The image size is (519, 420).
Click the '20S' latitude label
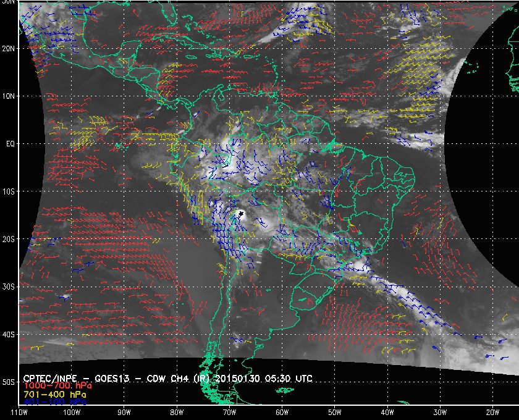8,239
